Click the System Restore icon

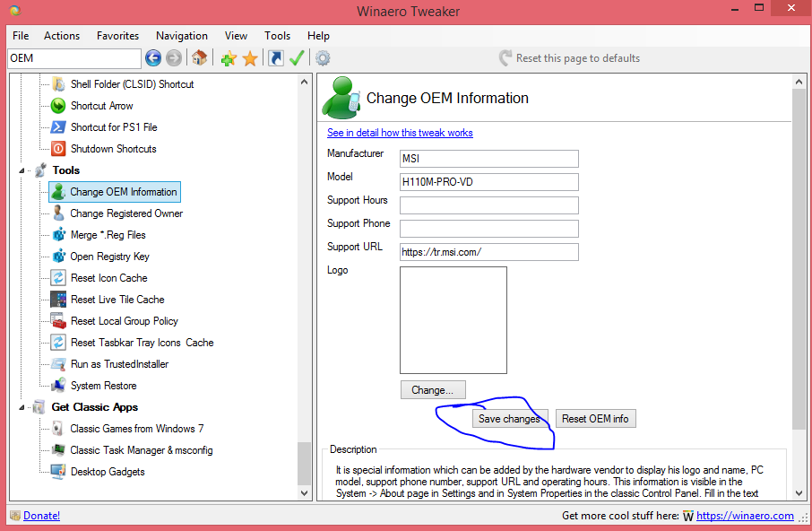coord(58,386)
